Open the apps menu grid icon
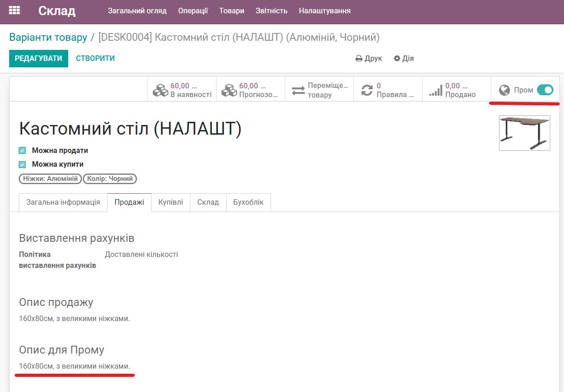This screenshot has width=564, height=392. (14, 10)
